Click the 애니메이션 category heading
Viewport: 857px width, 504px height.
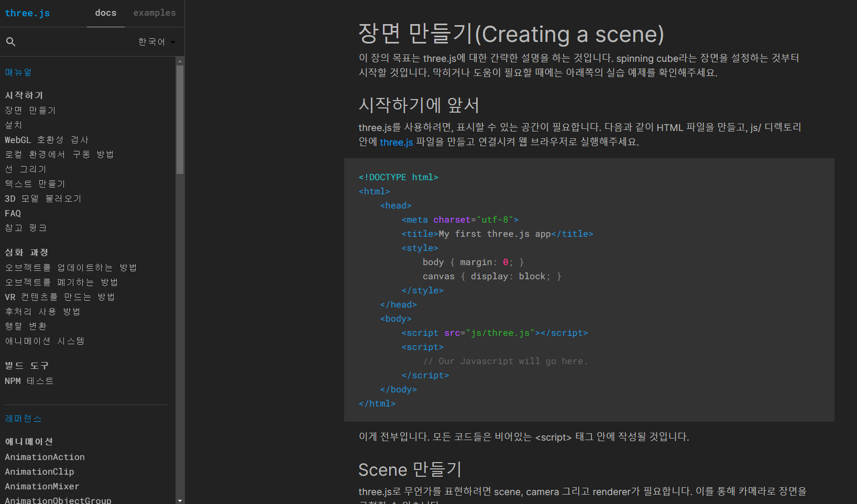pyautogui.click(x=29, y=442)
